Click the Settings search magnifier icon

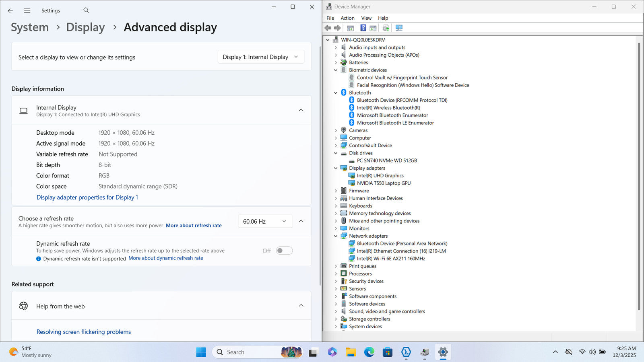click(x=86, y=10)
